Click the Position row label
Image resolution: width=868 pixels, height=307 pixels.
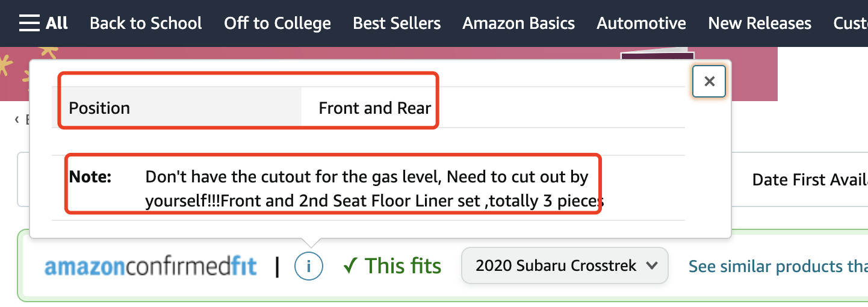coord(99,108)
